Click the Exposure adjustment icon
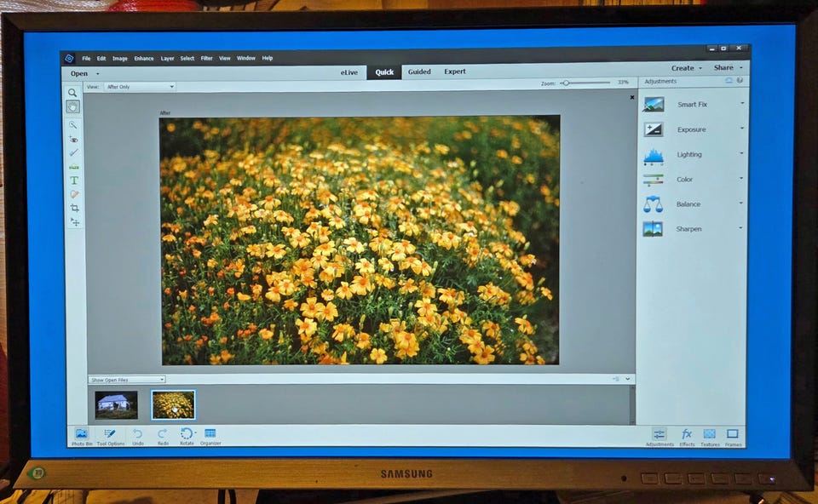The width and height of the screenshot is (818, 504). (654, 129)
